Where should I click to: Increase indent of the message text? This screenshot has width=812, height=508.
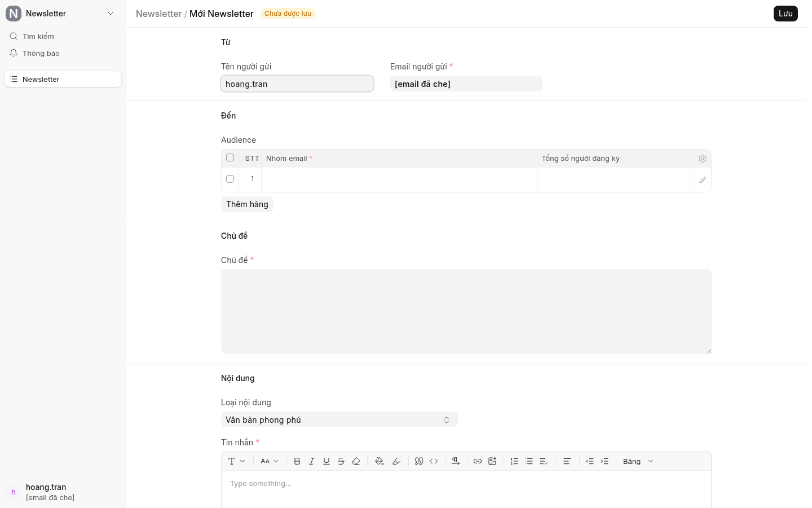[x=604, y=461]
